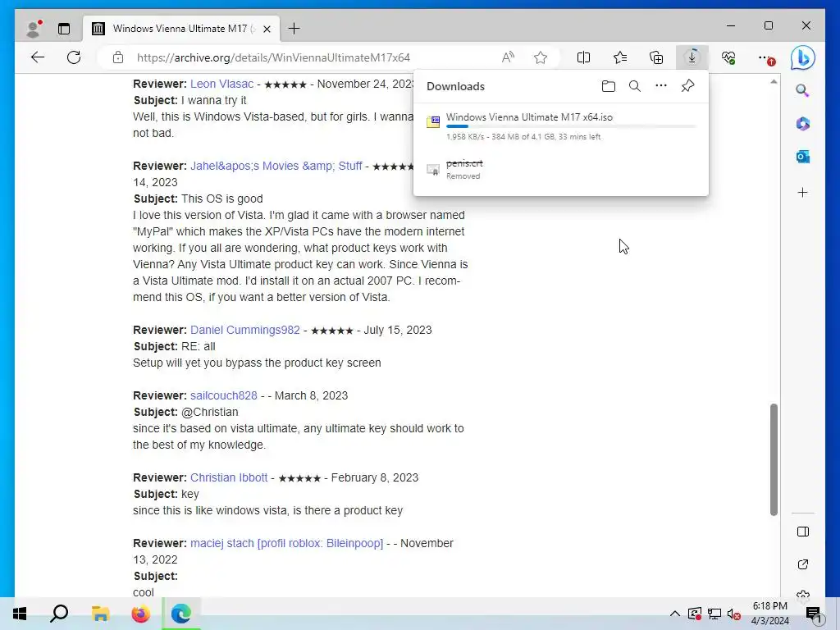Open the Windows Start menu
This screenshot has height=630, width=840.
pos(20,614)
